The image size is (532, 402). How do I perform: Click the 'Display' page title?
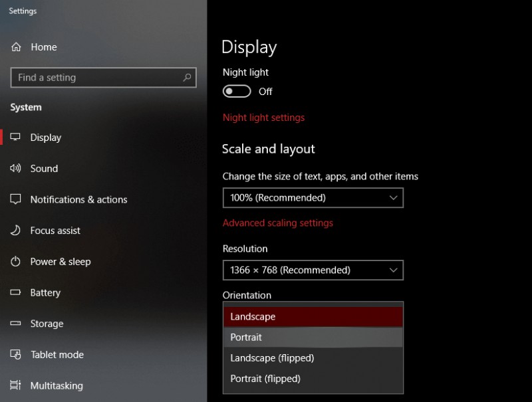249,47
